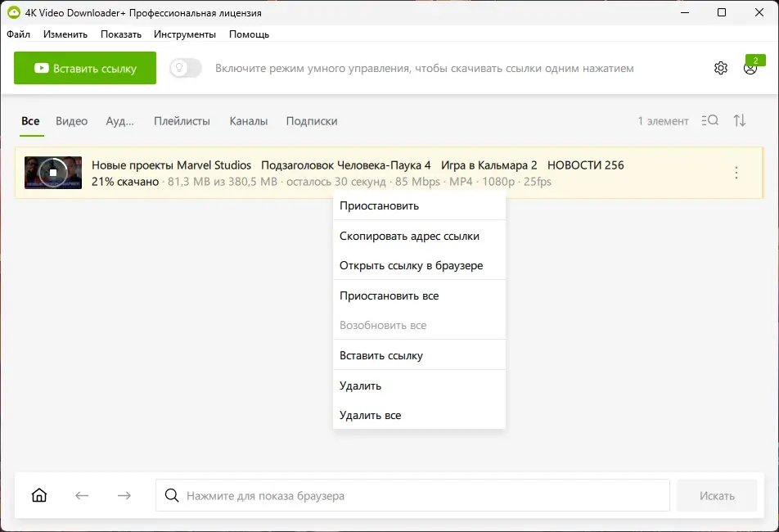Open the Файл menu
The height and width of the screenshot is (532, 779).
(18, 34)
